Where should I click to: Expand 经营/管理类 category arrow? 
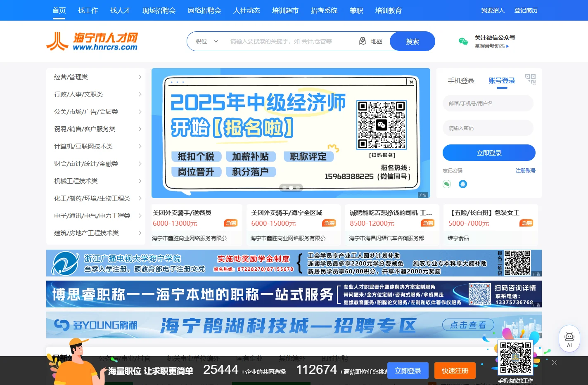[x=140, y=77]
